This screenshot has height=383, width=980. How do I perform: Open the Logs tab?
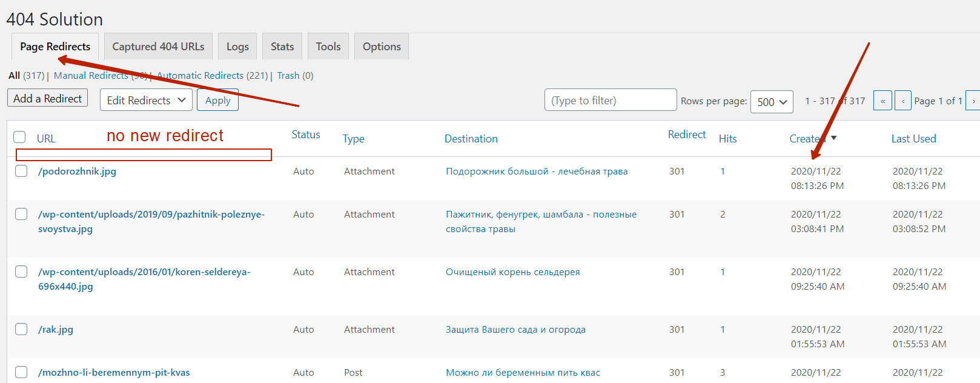[237, 47]
